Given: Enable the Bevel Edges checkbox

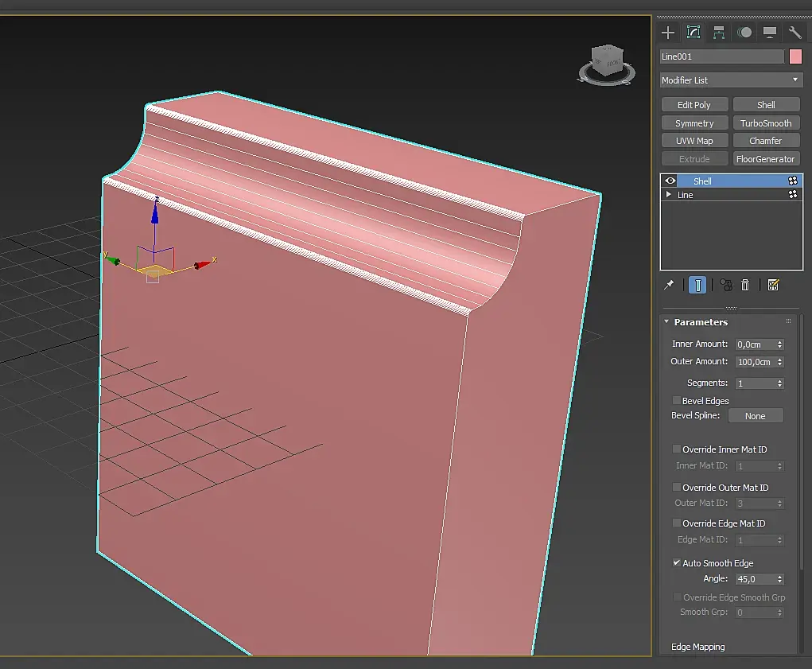Looking at the screenshot, I should (x=677, y=401).
